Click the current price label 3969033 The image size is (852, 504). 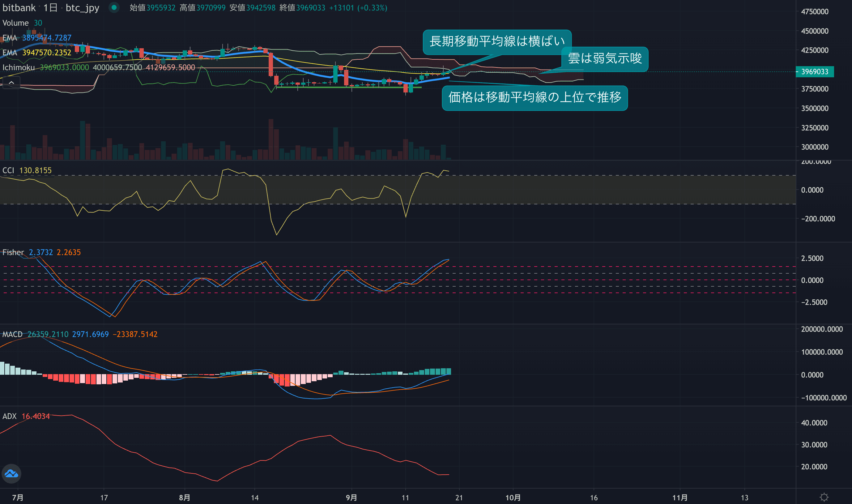(814, 72)
